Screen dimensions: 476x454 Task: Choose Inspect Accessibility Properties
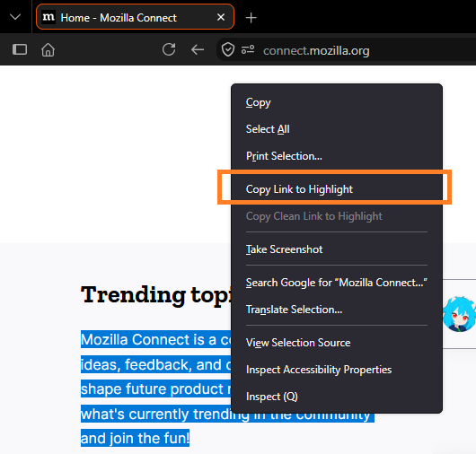pyautogui.click(x=337, y=370)
